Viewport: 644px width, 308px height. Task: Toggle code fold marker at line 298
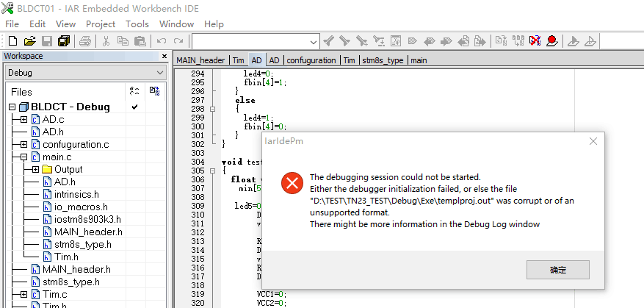tap(212, 109)
